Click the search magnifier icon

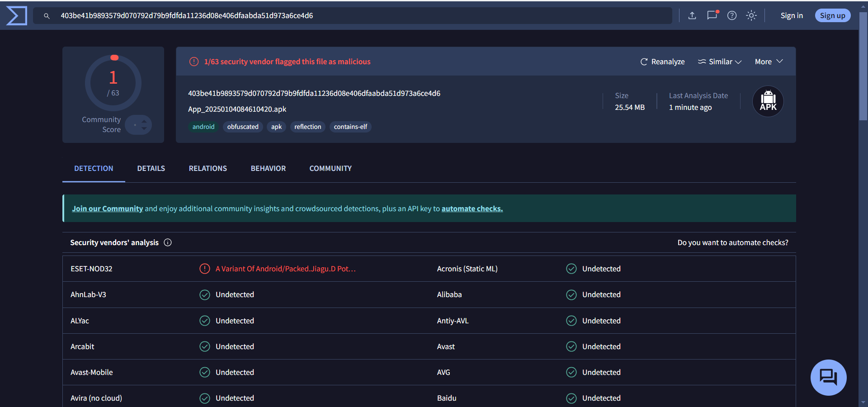click(47, 16)
